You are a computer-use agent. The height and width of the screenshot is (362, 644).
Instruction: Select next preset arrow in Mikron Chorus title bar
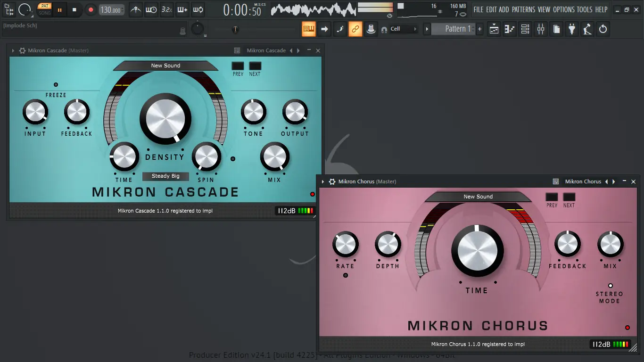coord(614,181)
